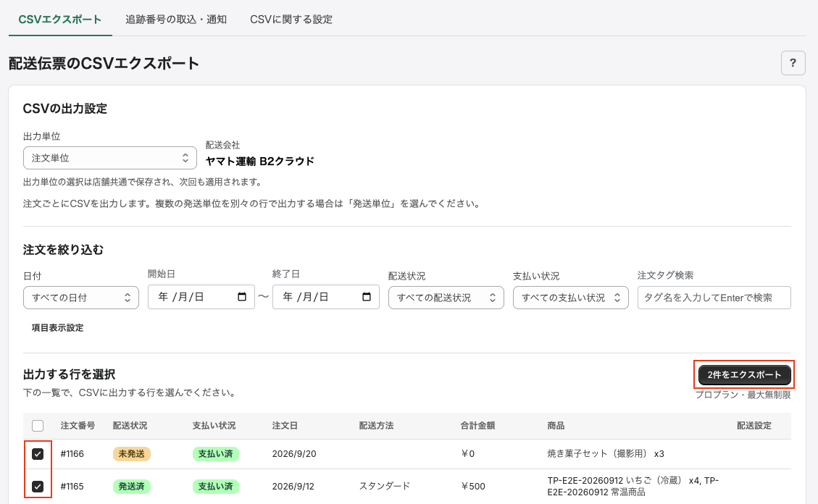Open the end date calendar picker icon

(366, 297)
